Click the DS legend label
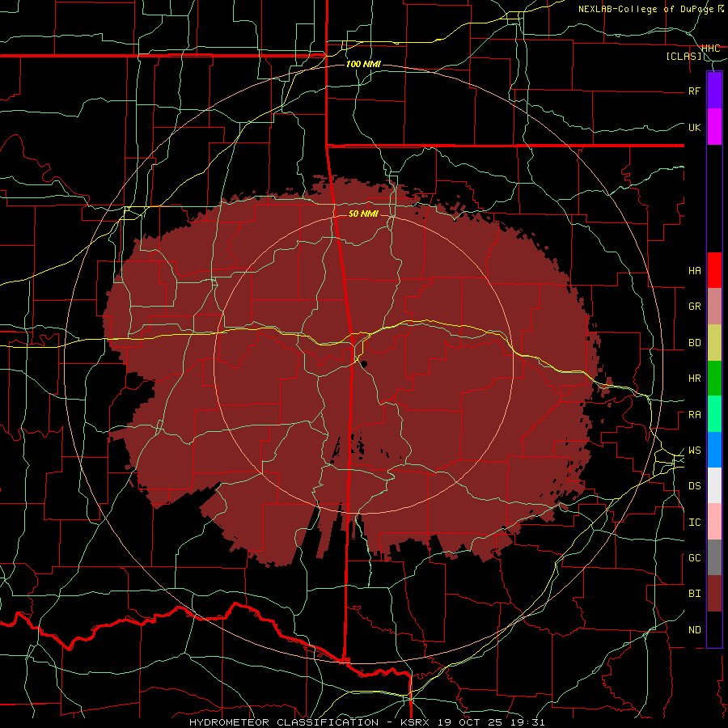728x728 pixels. point(694,486)
